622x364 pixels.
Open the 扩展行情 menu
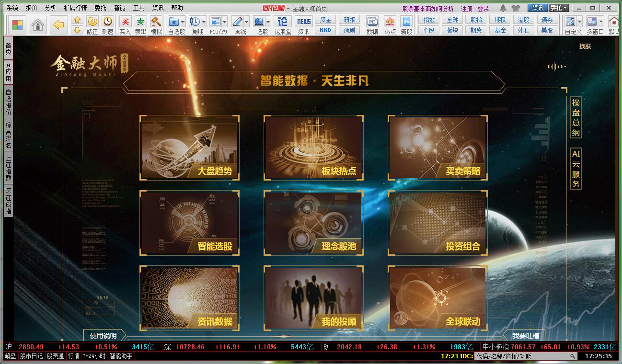pos(75,8)
